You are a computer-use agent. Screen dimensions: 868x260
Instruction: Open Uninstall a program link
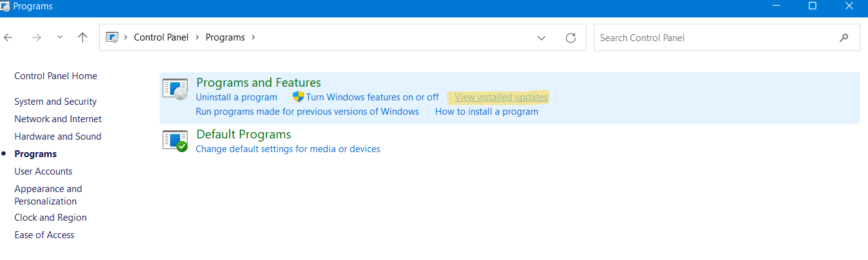point(236,97)
